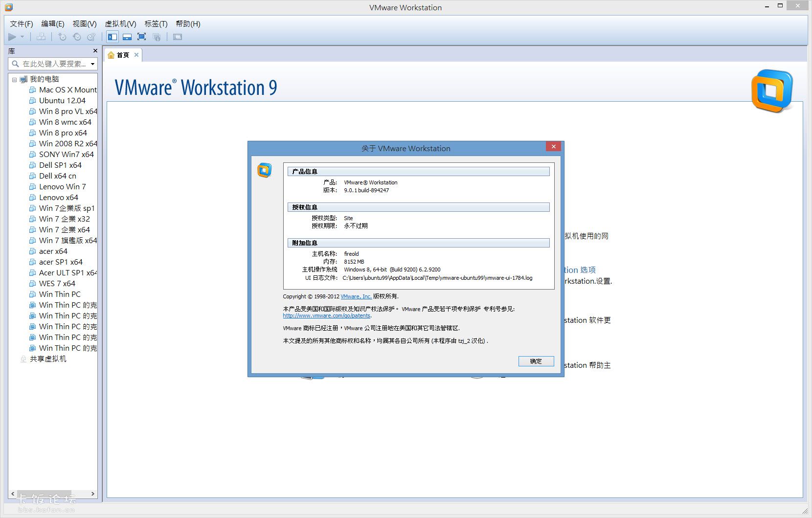Select the Mac OS X Mount virtual machine
812x518 pixels.
68,90
